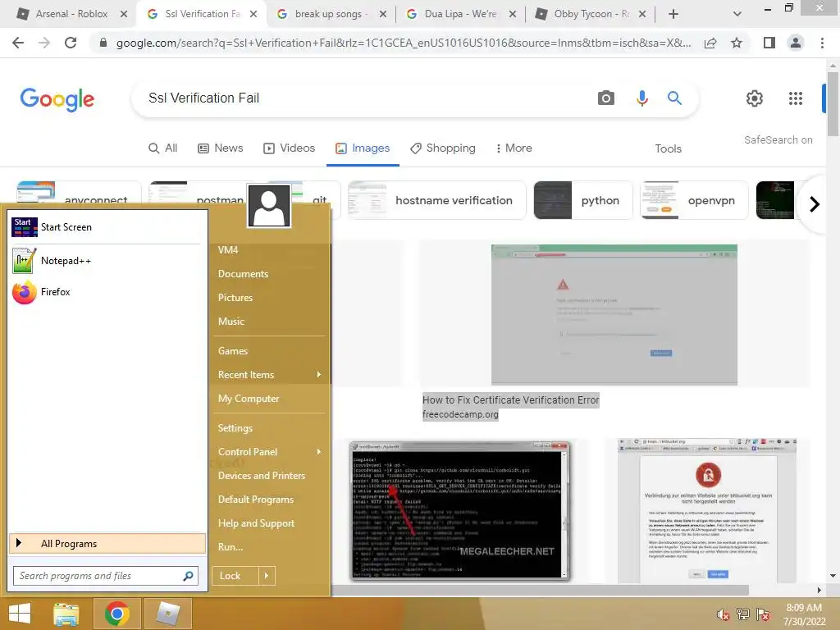Open the Chrome tab search chevron

tap(737, 14)
